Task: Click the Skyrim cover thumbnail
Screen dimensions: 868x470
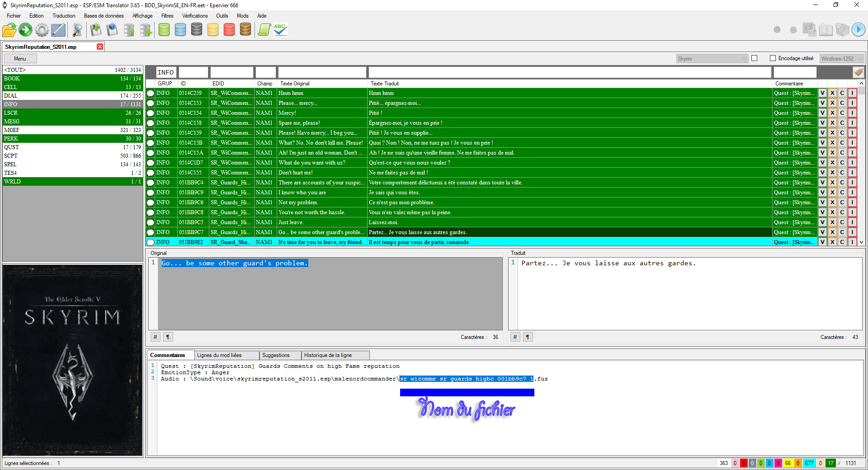Action: pos(72,360)
